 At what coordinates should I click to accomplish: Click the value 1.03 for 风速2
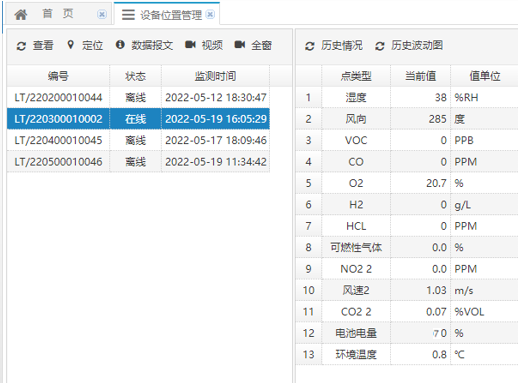pyautogui.click(x=436, y=290)
